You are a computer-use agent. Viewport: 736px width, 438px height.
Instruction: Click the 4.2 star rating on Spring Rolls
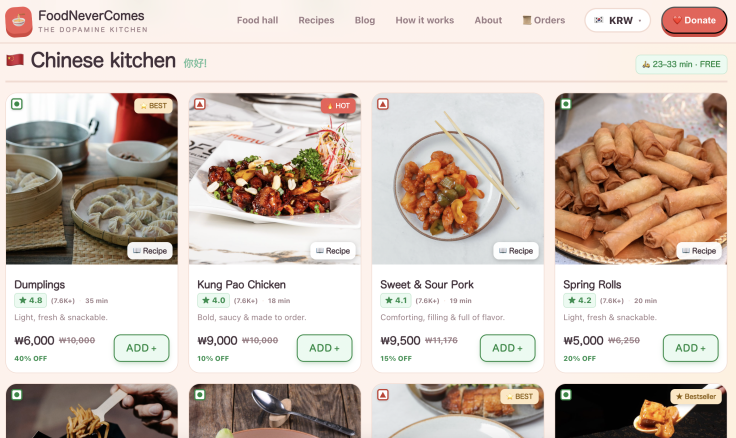click(580, 300)
